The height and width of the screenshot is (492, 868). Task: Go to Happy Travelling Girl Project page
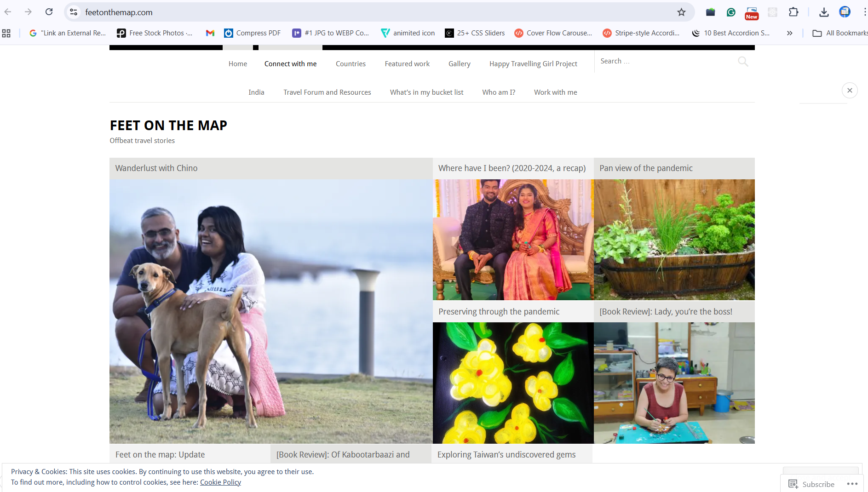533,64
